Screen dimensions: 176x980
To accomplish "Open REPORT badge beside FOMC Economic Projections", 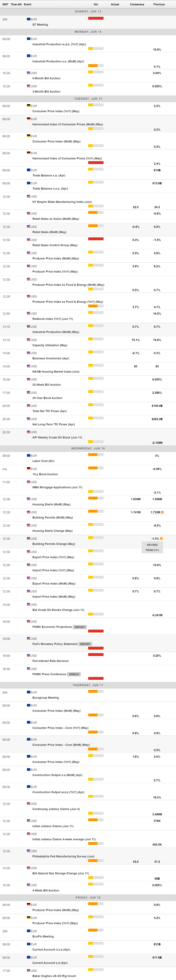I will click(x=80, y=627).
